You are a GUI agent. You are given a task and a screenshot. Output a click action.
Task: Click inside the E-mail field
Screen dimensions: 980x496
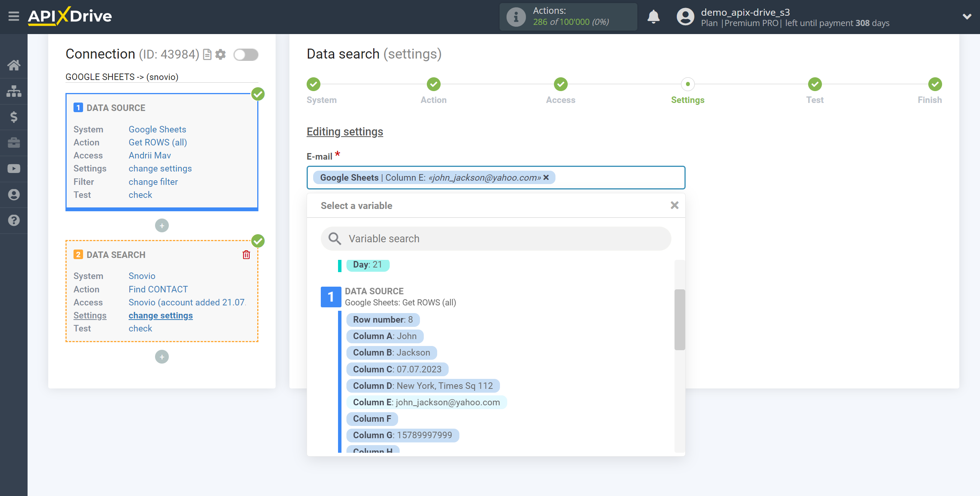click(x=496, y=178)
